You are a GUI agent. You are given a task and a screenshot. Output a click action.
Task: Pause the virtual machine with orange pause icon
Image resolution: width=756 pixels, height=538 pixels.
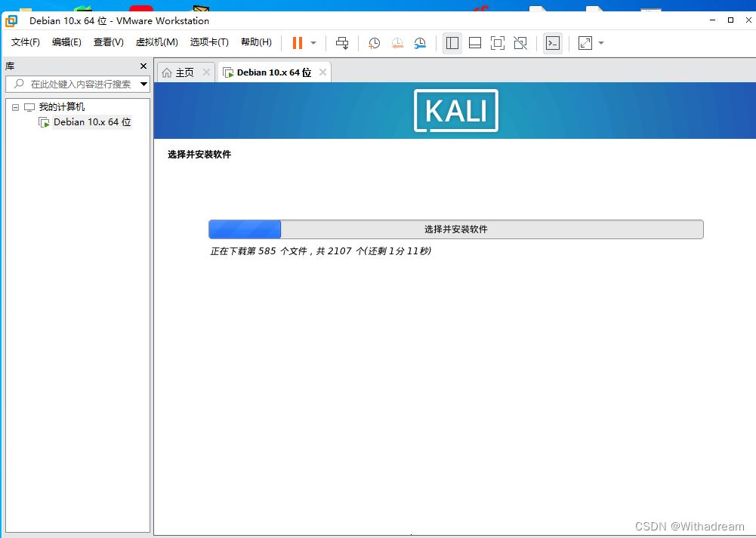click(298, 43)
